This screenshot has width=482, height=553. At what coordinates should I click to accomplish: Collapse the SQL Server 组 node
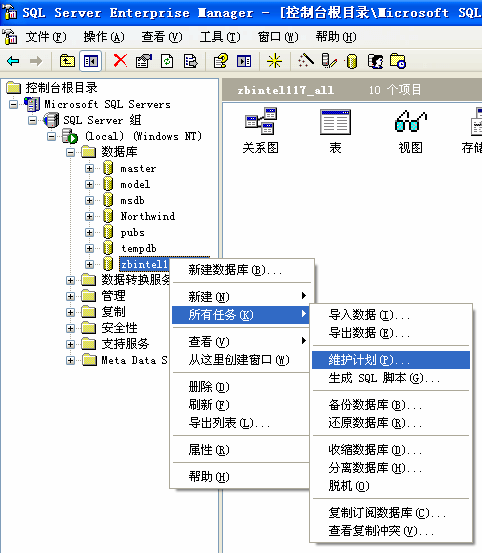pyautogui.click(x=32, y=121)
